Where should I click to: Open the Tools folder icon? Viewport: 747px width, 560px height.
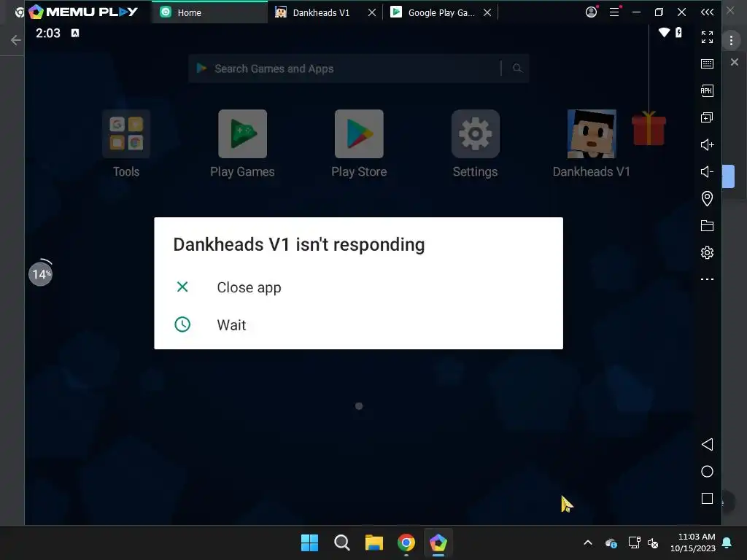click(126, 134)
